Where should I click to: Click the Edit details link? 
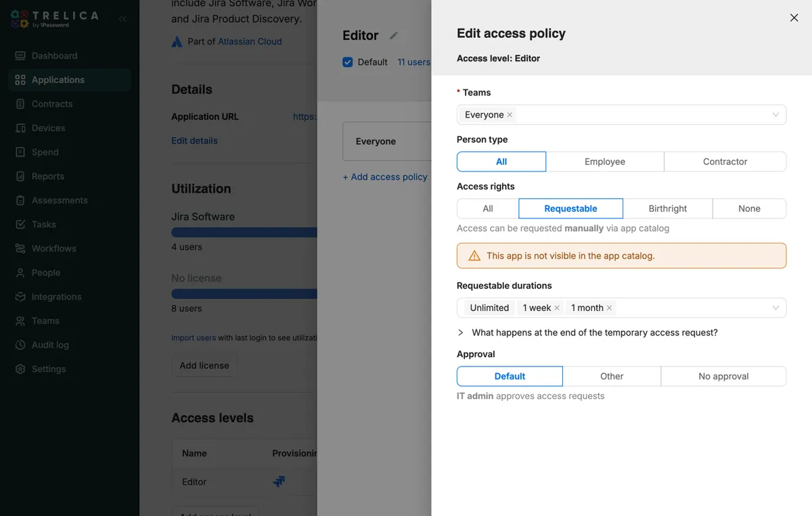[194, 141]
